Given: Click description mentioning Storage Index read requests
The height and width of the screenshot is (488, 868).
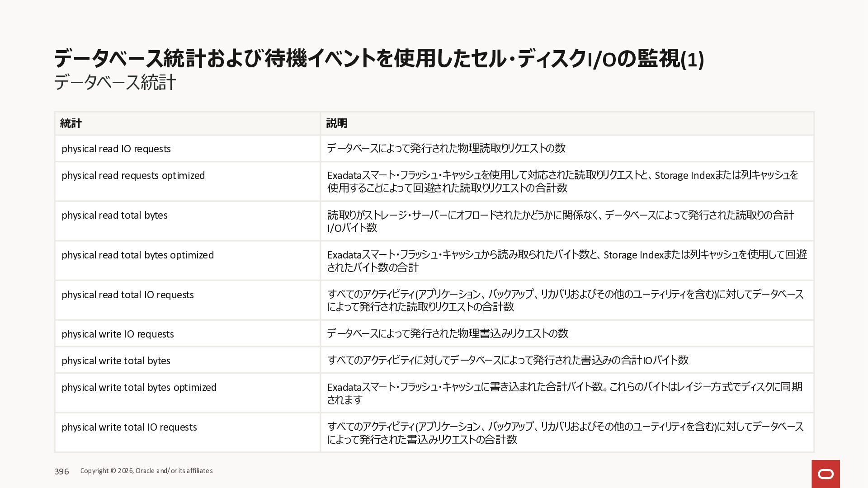Looking at the screenshot, I should click(x=562, y=182).
